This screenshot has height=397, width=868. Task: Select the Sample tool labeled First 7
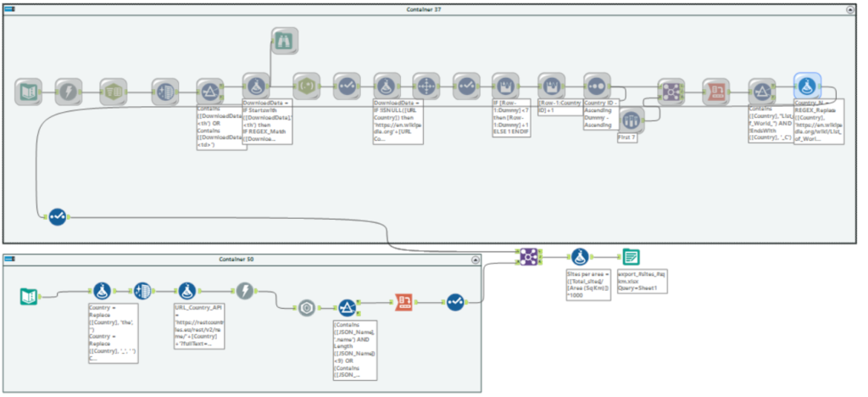[x=631, y=120]
